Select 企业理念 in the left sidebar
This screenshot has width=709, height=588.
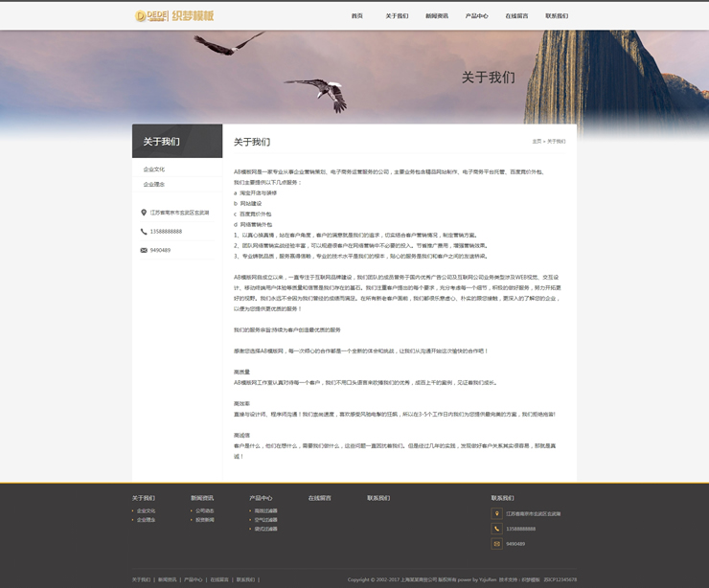point(154,184)
